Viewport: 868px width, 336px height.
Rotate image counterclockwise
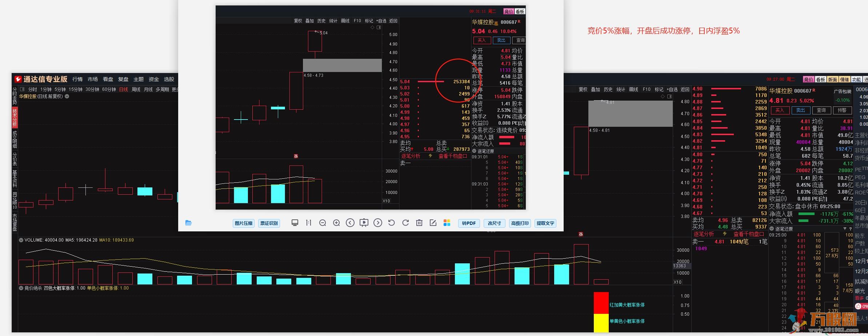392,223
